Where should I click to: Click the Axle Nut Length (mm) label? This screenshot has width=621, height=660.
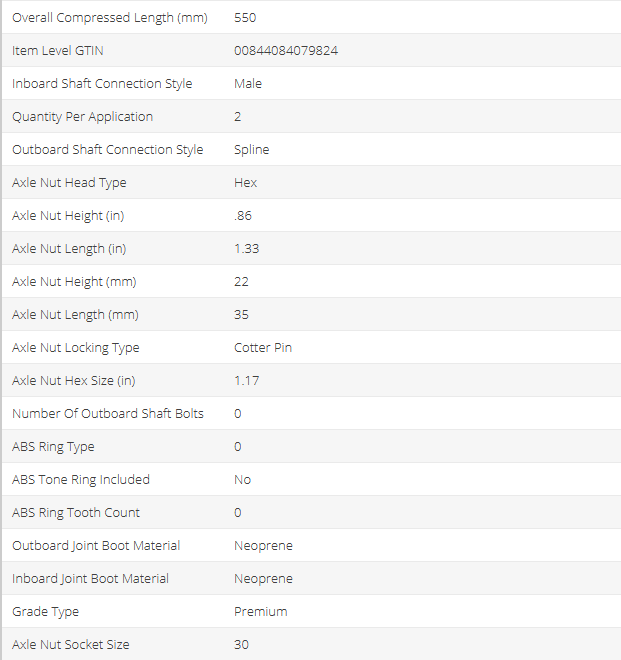75,314
